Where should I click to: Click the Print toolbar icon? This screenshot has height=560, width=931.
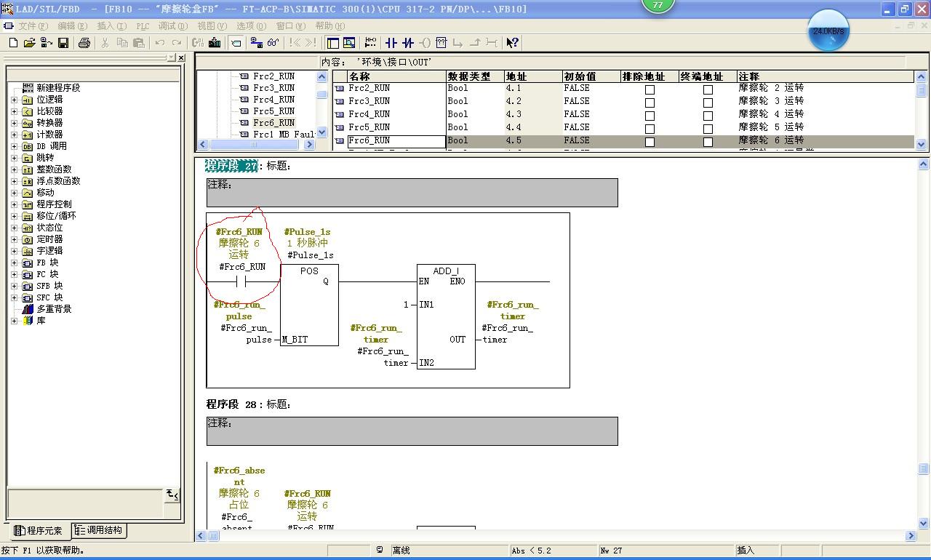click(x=84, y=43)
